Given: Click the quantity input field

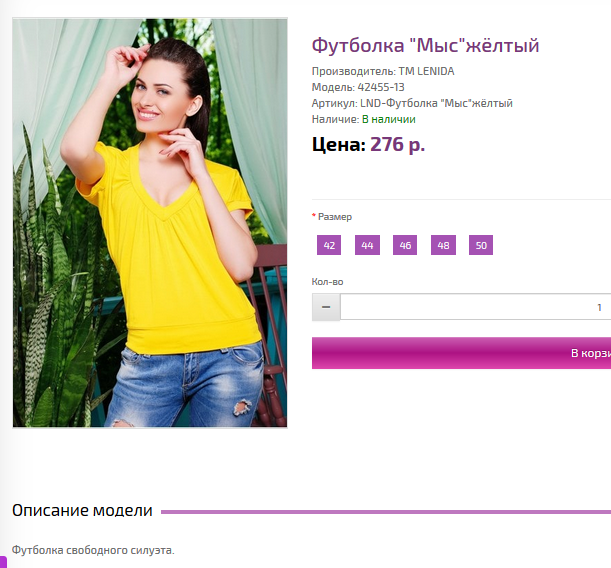Looking at the screenshot, I should 475,307.
